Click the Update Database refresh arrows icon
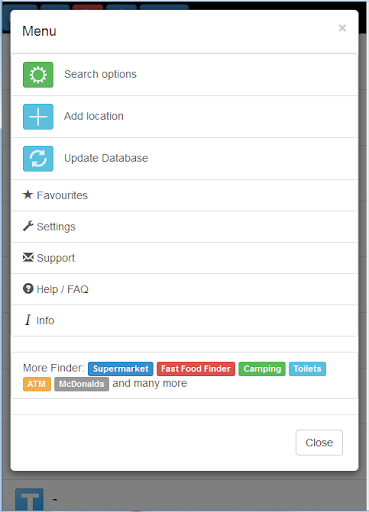This screenshot has height=512, width=369. [38, 159]
